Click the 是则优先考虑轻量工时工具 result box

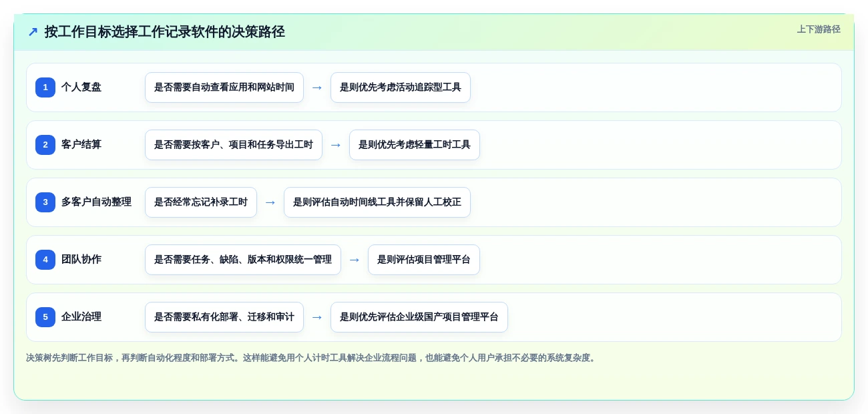415,145
